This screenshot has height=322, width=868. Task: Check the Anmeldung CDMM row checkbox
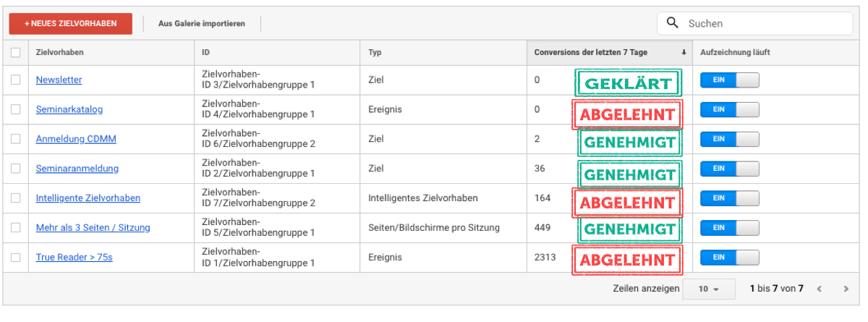[16, 139]
